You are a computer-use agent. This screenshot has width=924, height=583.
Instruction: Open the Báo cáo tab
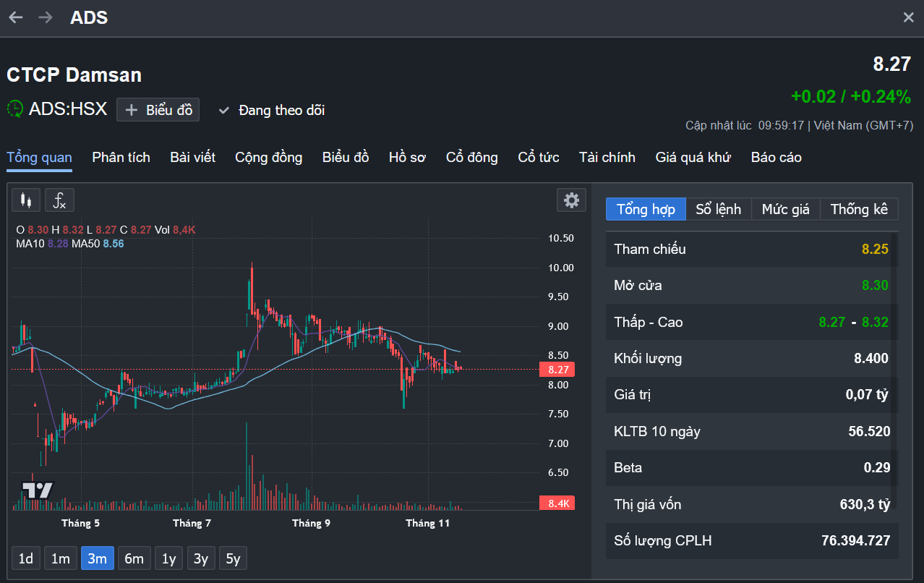(x=777, y=157)
